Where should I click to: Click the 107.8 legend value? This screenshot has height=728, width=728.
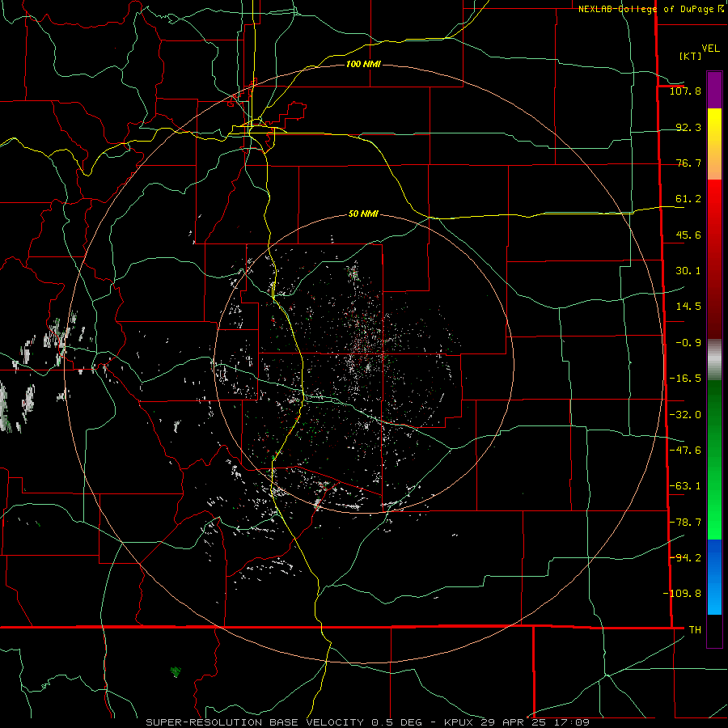click(685, 91)
